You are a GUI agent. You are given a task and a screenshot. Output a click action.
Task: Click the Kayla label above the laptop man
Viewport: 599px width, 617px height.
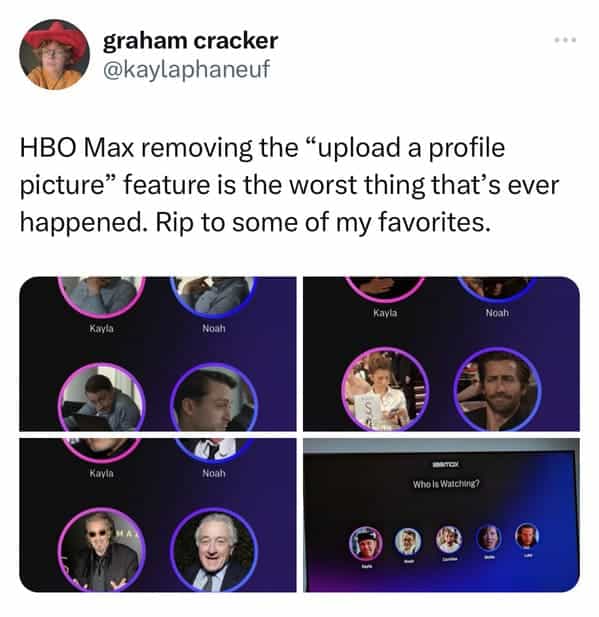point(102,328)
